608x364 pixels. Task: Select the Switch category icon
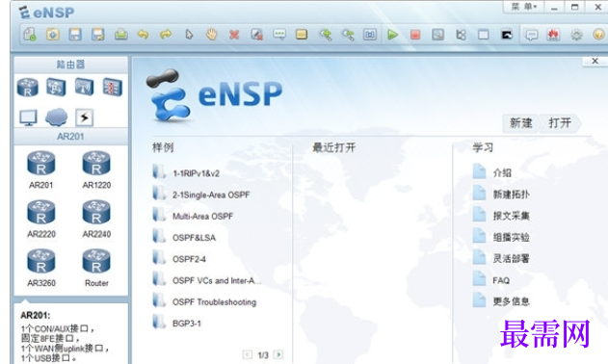56,87
